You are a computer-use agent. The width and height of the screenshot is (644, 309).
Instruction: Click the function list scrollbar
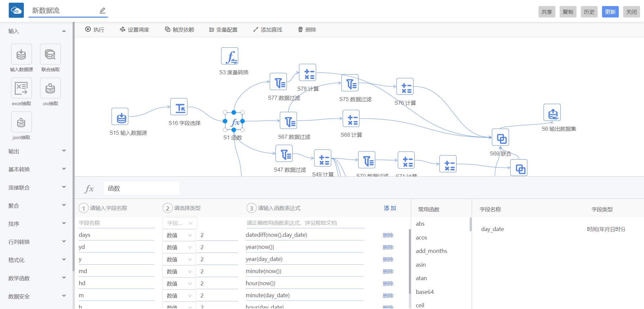[x=470, y=224]
